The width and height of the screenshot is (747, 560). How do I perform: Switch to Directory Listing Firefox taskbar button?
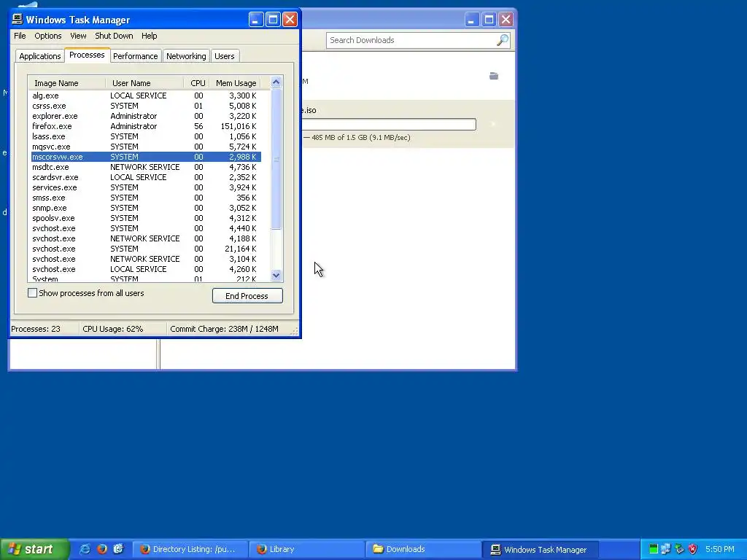tap(190, 549)
